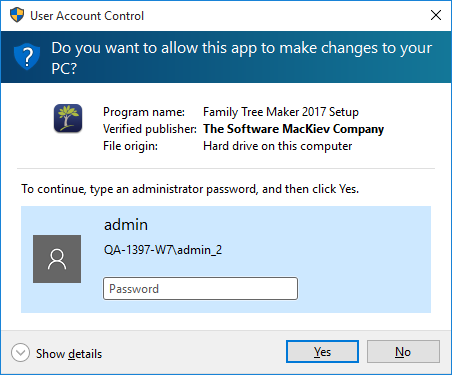Click Family Tree Maker 2017 Setup name
Image resolution: width=453 pixels, height=376 pixels.
click(281, 112)
